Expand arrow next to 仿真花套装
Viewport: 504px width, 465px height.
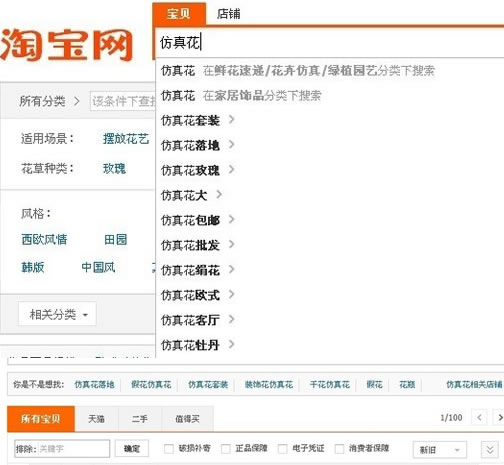tap(231, 119)
